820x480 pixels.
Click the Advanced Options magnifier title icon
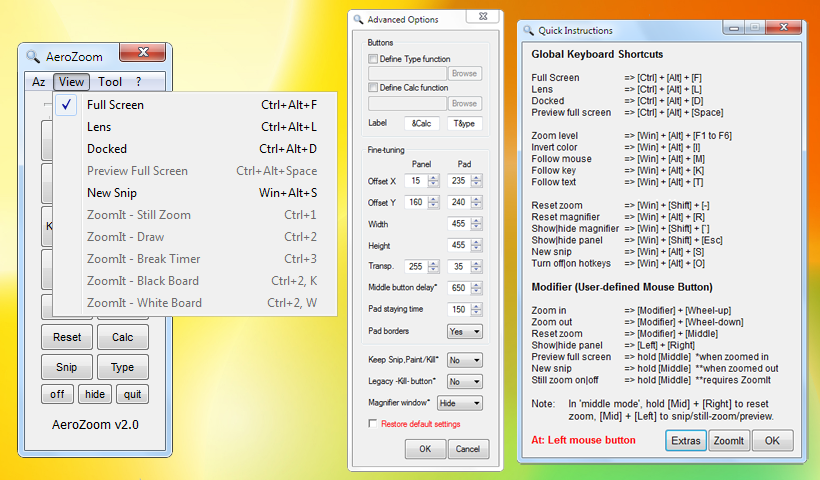click(358, 19)
